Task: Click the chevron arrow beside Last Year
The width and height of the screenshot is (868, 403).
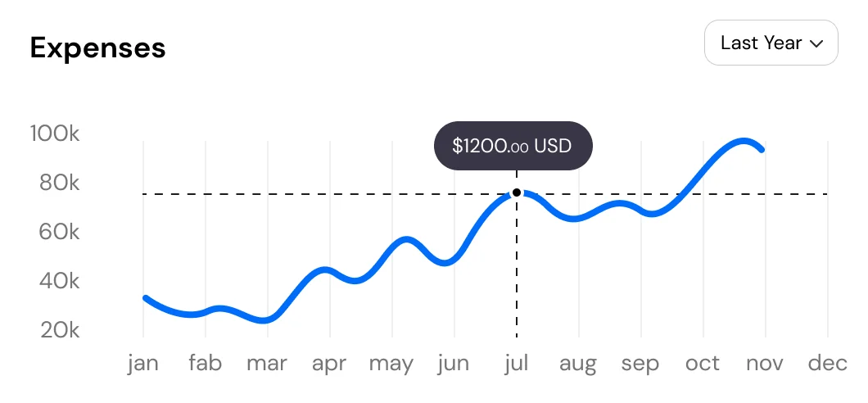Action: point(816,44)
